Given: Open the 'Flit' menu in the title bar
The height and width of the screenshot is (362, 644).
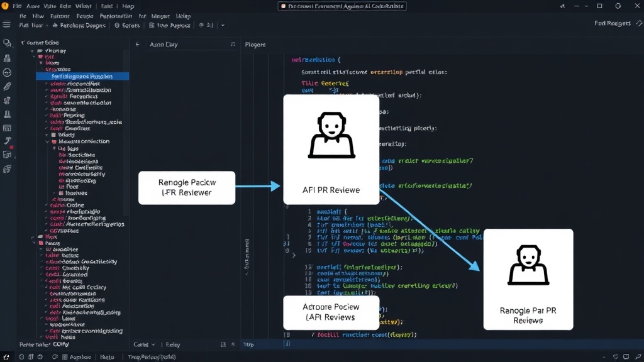Looking at the screenshot, I should pos(17,6).
